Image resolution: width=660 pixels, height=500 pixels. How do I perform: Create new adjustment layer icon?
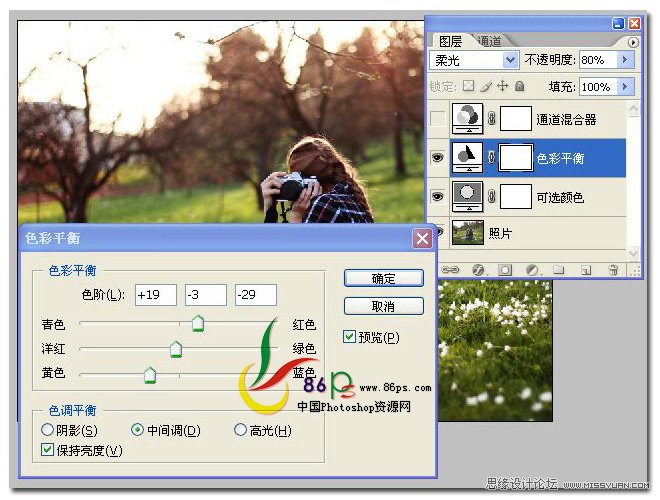(532, 269)
